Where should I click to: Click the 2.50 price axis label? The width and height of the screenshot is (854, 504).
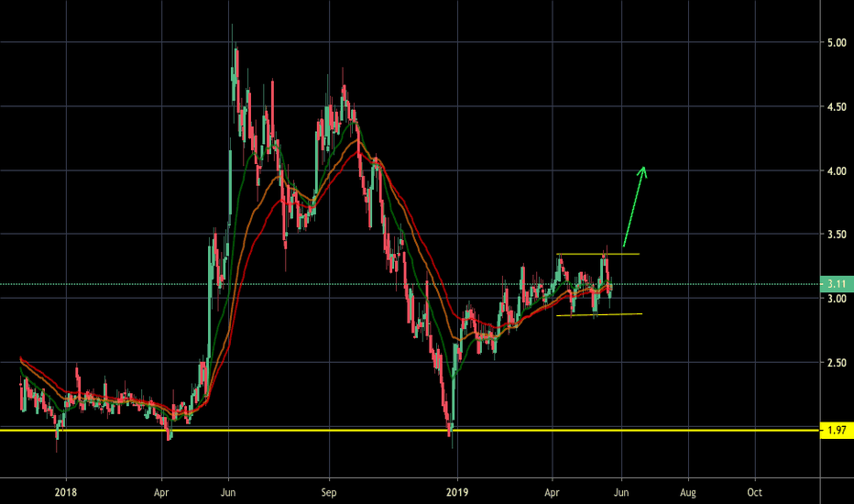[x=838, y=363]
